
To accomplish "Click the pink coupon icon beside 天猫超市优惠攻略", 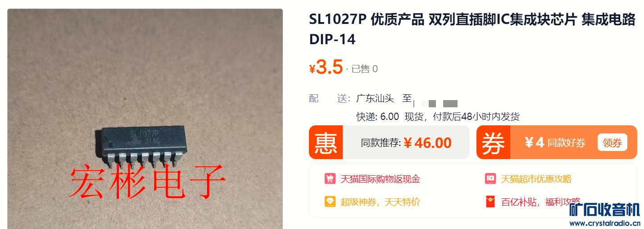I will click(490, 179).
